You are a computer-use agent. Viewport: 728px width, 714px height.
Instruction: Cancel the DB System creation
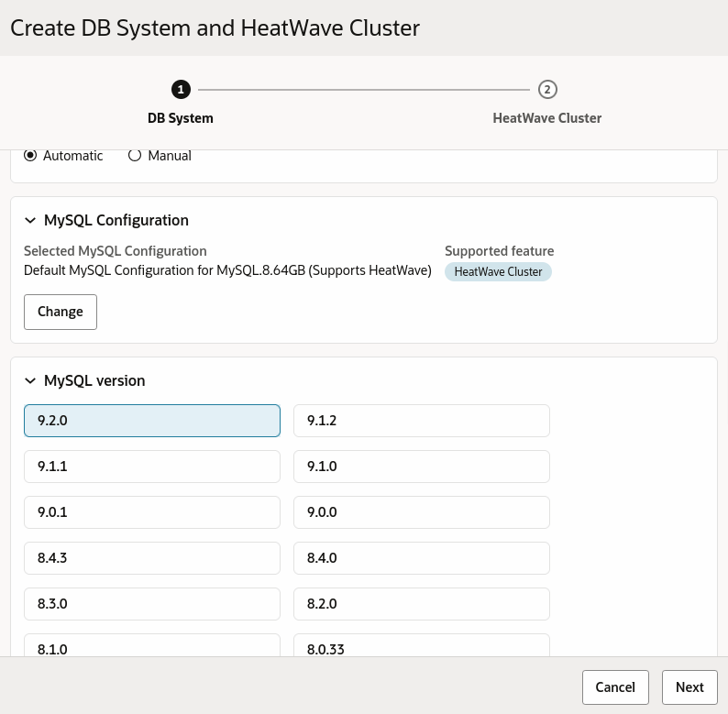(615, 687)
